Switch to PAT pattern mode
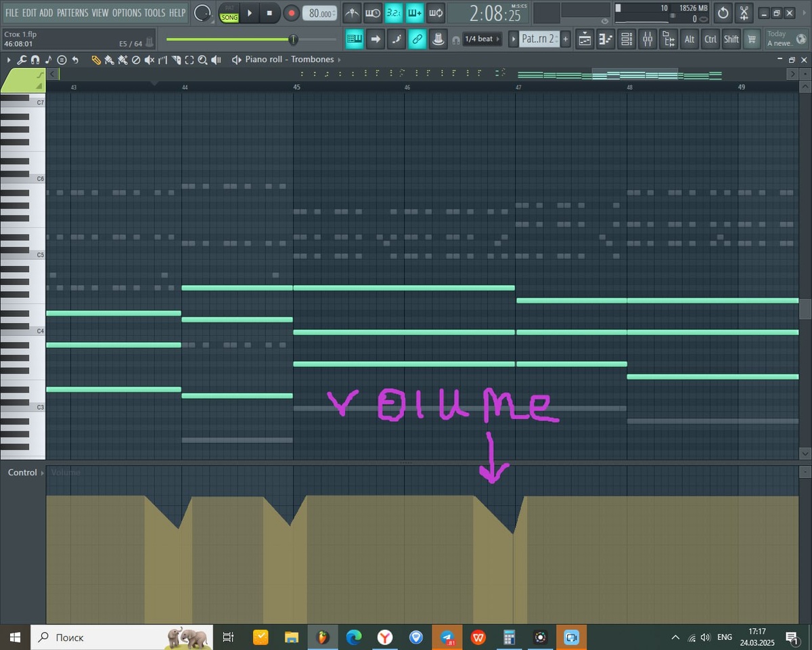The image size is (812, 650). click(x=229, y=7)
